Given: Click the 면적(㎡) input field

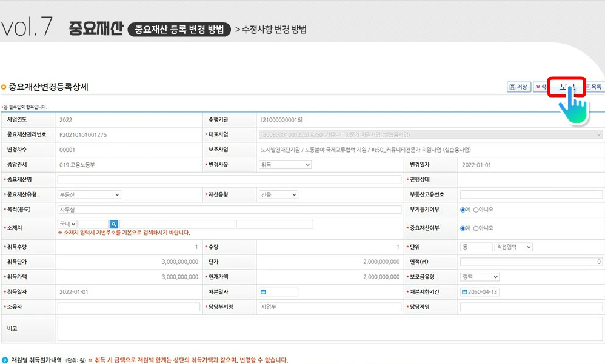Looking at the screenshot, I should (531, 262).
